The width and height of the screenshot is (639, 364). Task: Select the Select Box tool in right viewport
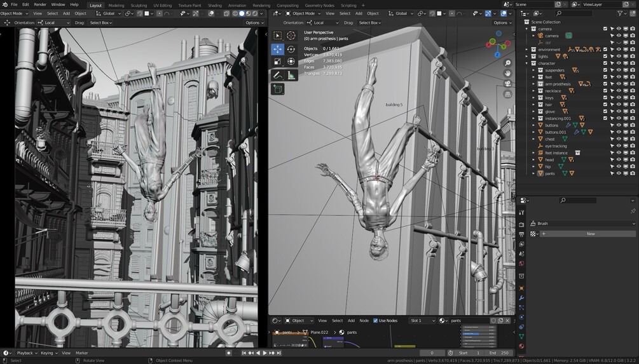click(277, 36)
